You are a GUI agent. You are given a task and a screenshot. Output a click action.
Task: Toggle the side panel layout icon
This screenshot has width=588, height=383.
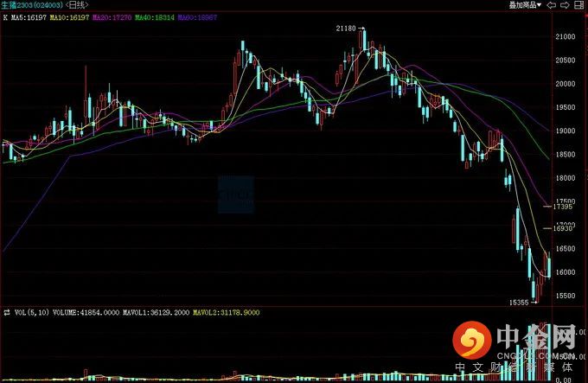click(x=579, y=5)
